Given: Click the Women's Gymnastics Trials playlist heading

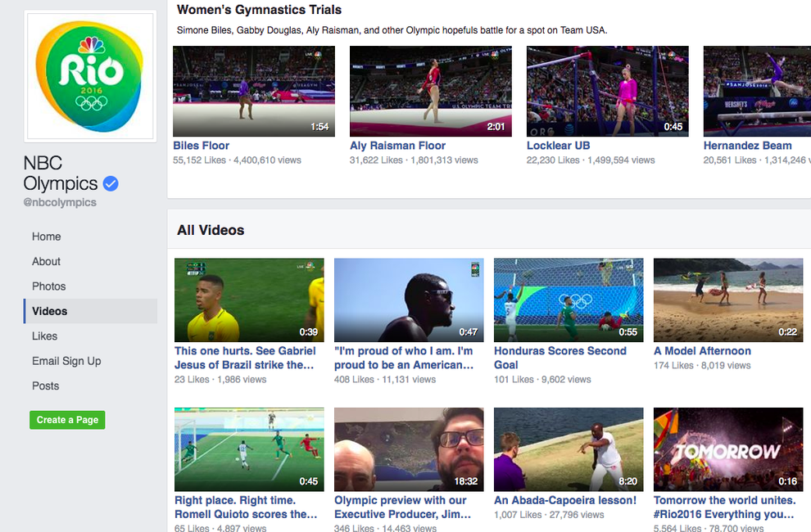Looking at the screenshot, I should point(259,10).
